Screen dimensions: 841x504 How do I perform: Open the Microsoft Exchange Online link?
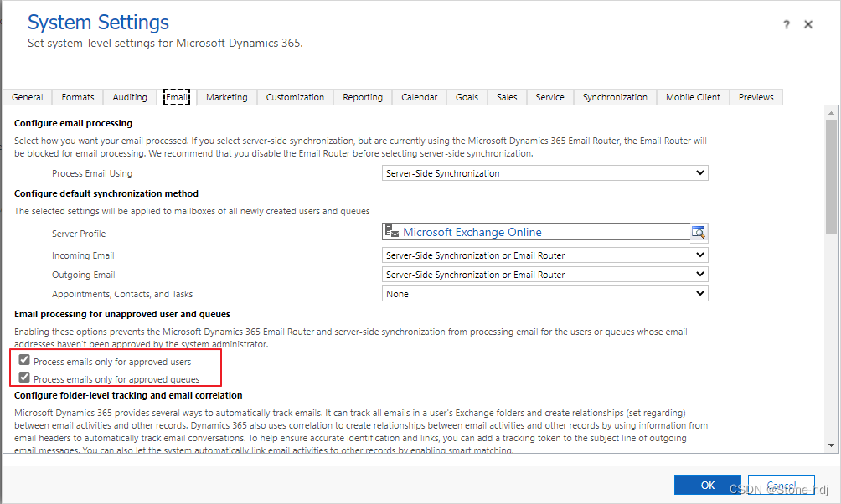(x=472, y=232)
